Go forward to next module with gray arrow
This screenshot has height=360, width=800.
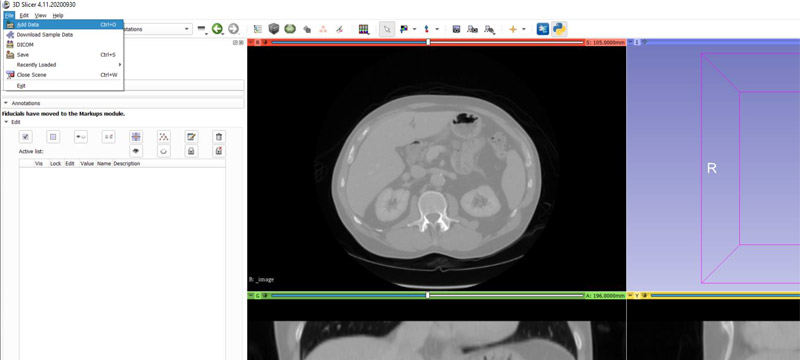point(233,29)
